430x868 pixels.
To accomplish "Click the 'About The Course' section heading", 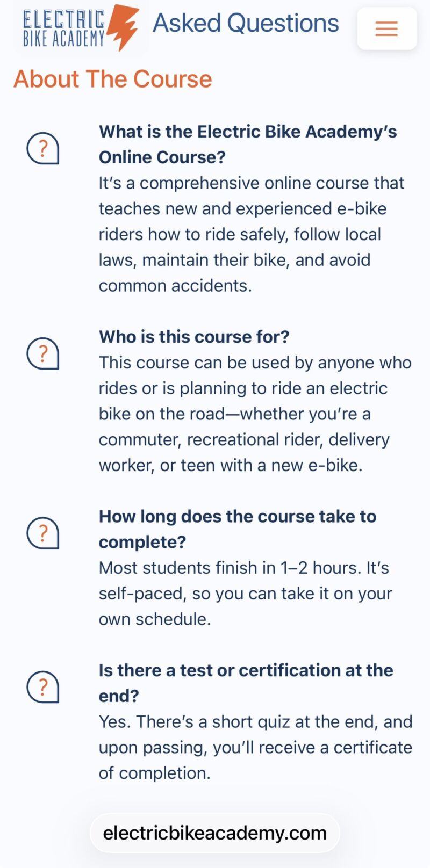I will (113, 79).
